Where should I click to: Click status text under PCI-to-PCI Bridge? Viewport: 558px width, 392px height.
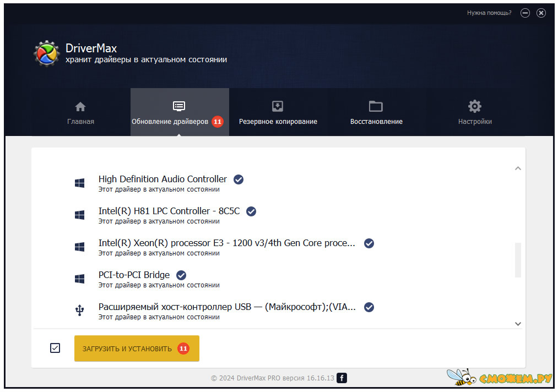tap(159, 285)
